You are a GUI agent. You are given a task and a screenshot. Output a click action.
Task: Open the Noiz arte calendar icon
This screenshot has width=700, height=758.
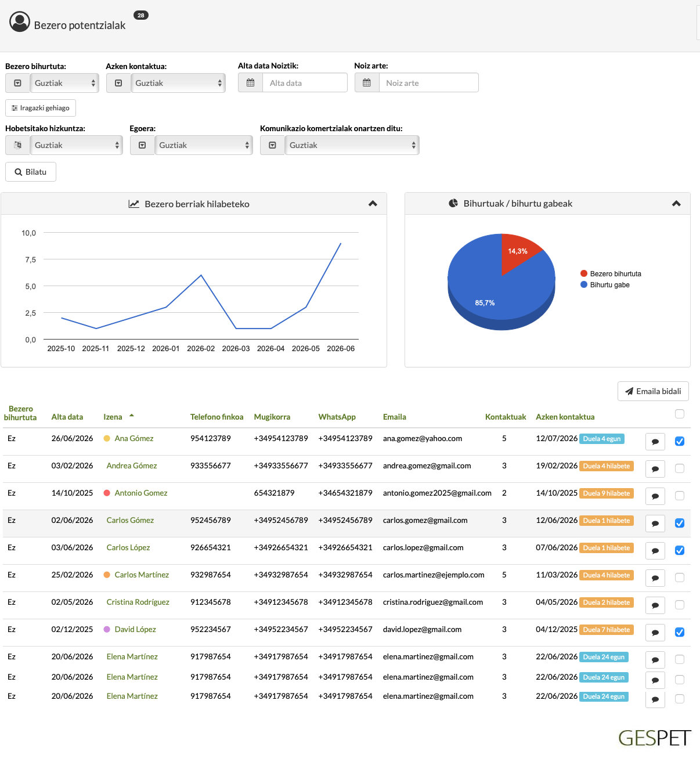(x=367, y=82)
